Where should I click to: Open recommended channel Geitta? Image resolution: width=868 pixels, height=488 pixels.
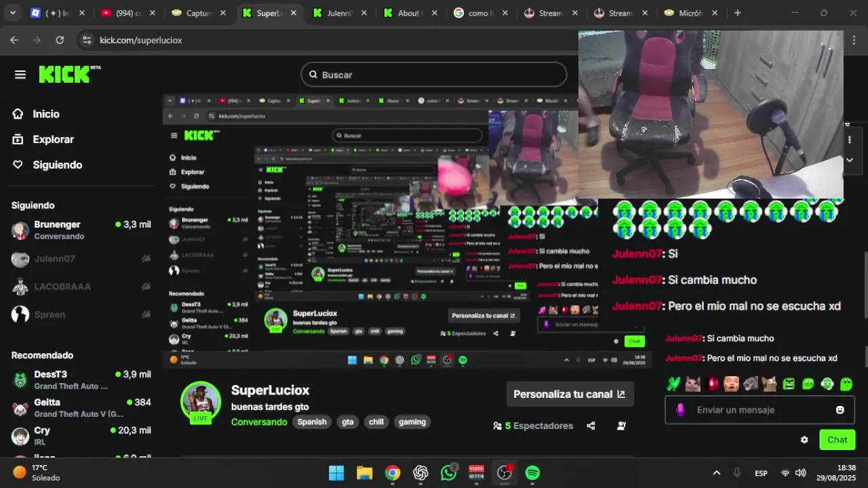tap(81, 407)
